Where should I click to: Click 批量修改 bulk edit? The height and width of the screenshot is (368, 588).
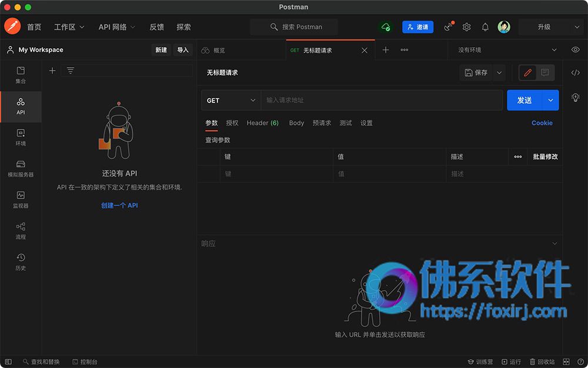coord(545,157)
